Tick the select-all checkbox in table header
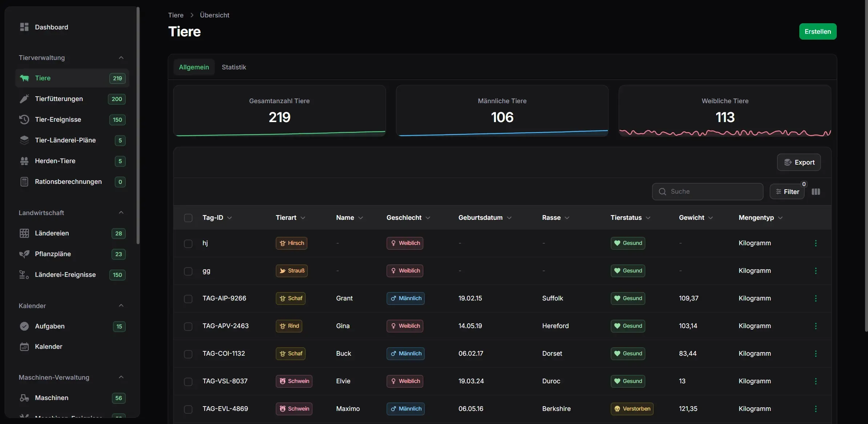868x424 pixels. [188, 218]
